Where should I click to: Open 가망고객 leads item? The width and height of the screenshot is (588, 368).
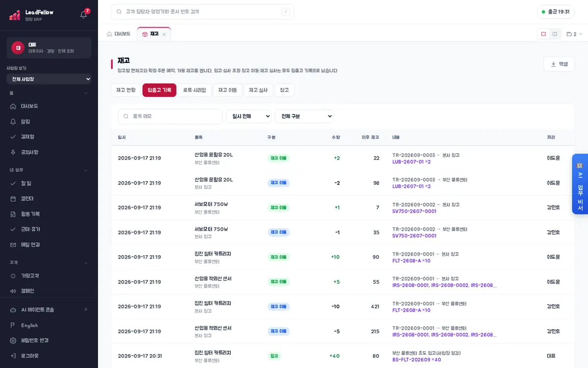point(49,276)
